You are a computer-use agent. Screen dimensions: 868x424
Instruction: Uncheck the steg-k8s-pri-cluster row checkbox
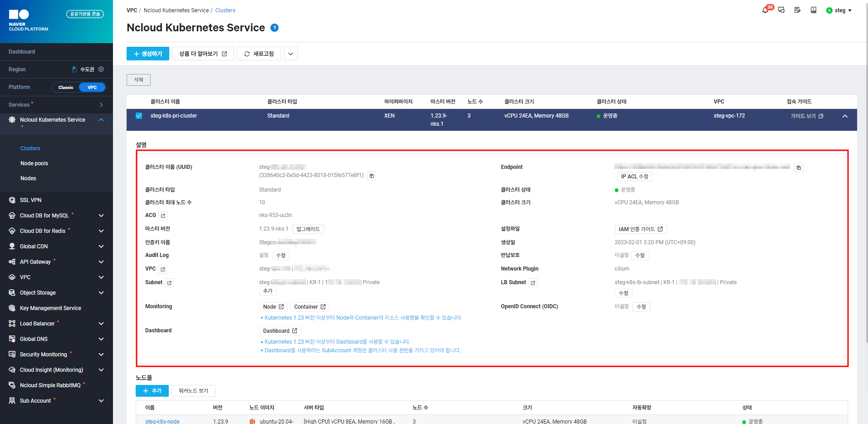139,116
